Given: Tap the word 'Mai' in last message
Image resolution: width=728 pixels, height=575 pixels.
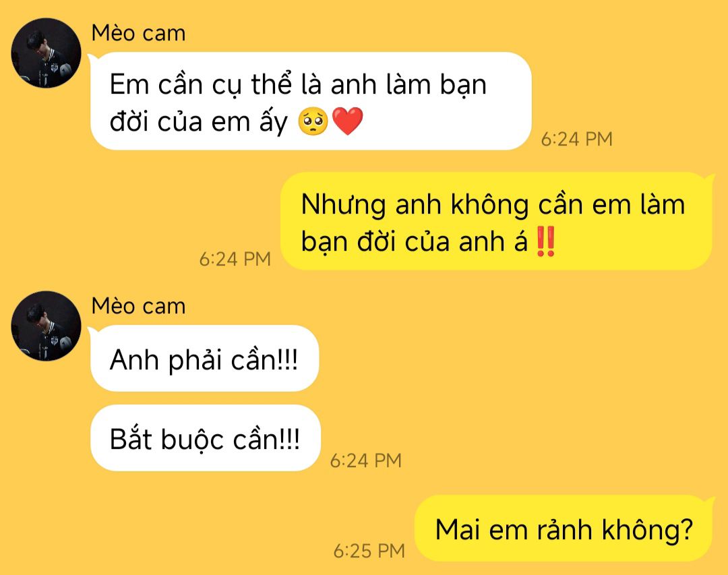Looking at the screenshot, I should click(457, 529).
